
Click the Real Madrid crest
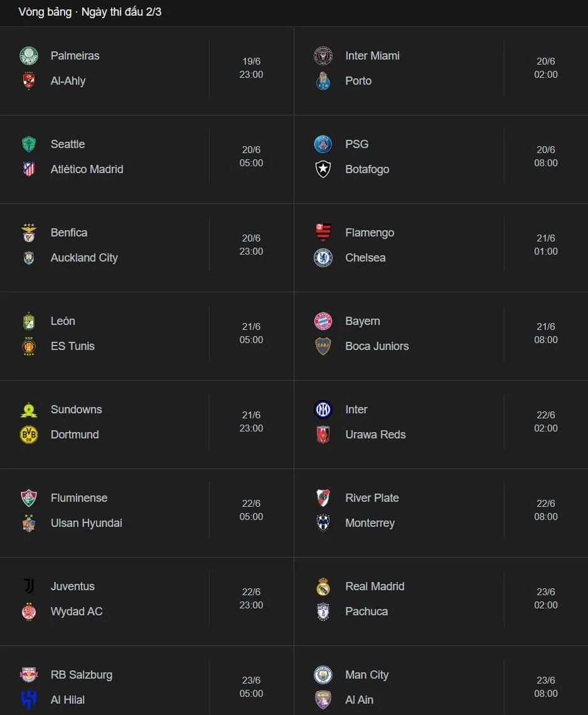pyautogui.click(x=323, y=586)
